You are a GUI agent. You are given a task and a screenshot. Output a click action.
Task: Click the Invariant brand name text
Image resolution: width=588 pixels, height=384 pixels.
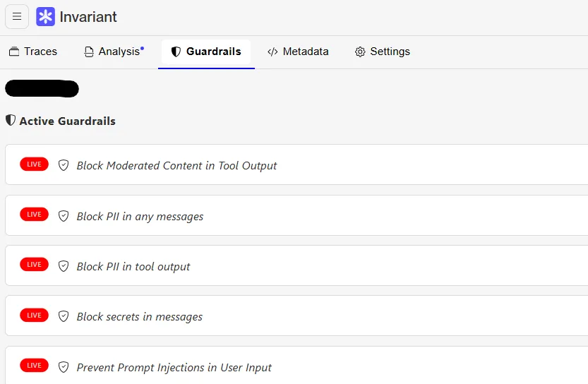point(88,17)
